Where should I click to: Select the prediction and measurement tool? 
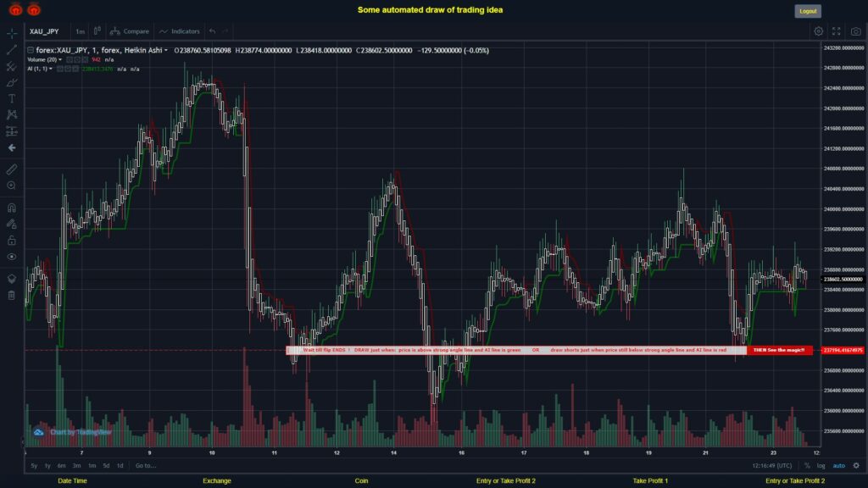[12, 131]
